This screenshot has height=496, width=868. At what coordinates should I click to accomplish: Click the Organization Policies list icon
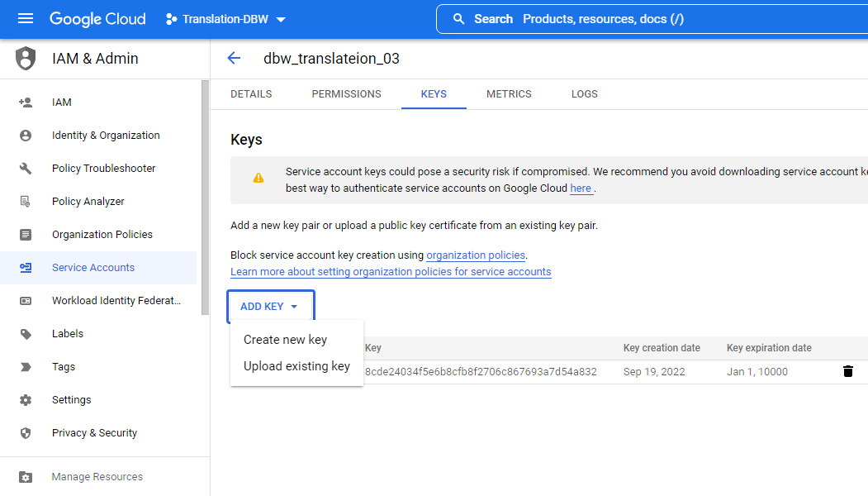[x=26, y=235]
